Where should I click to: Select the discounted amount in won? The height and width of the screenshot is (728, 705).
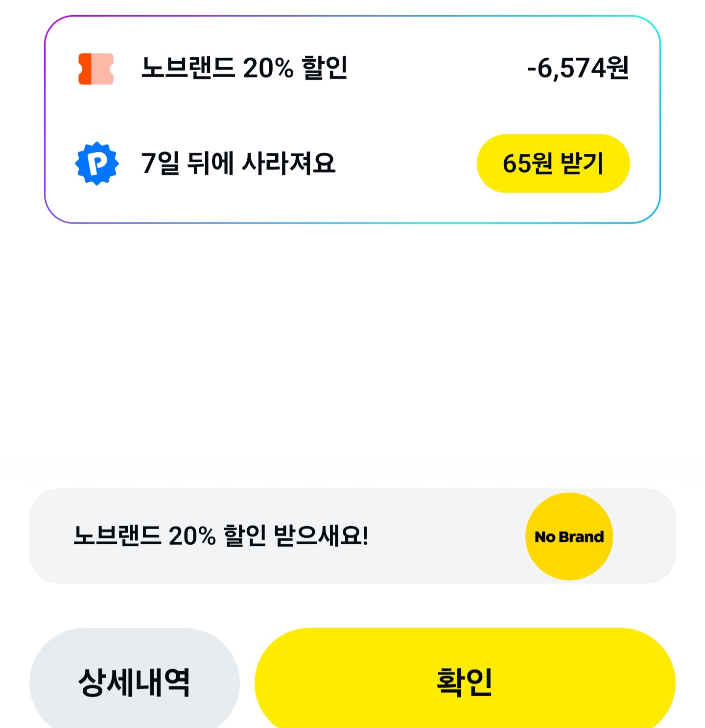point(578,68)
